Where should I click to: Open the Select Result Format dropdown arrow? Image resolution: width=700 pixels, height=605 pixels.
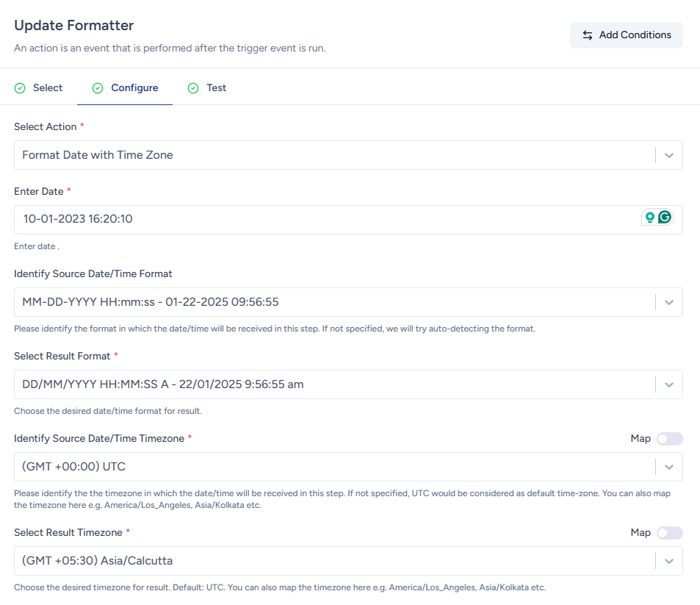tap(668, 384)
